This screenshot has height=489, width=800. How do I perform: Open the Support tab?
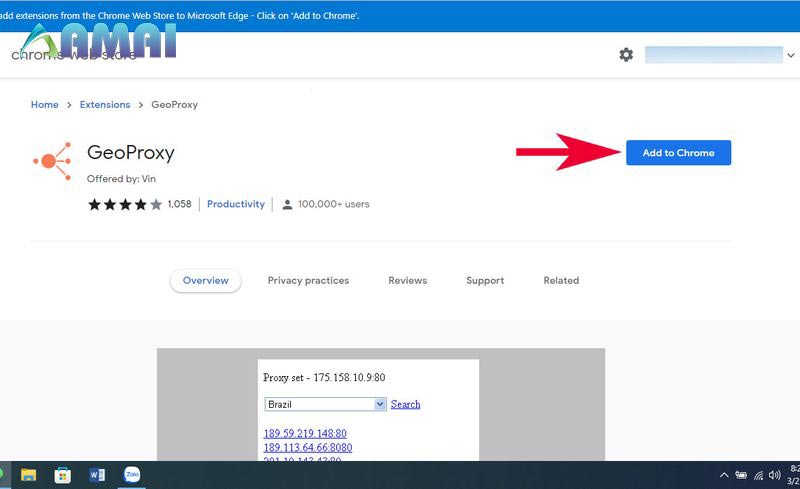[x=485, y=281]
